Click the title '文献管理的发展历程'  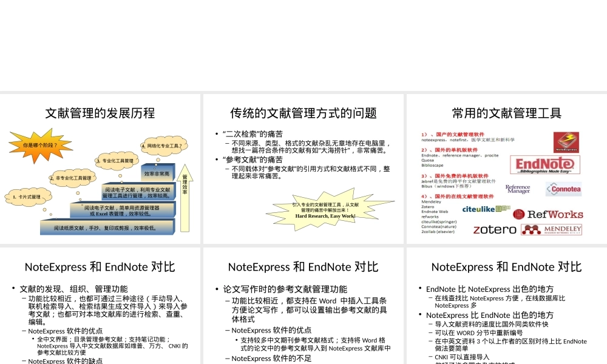[100, 113]
